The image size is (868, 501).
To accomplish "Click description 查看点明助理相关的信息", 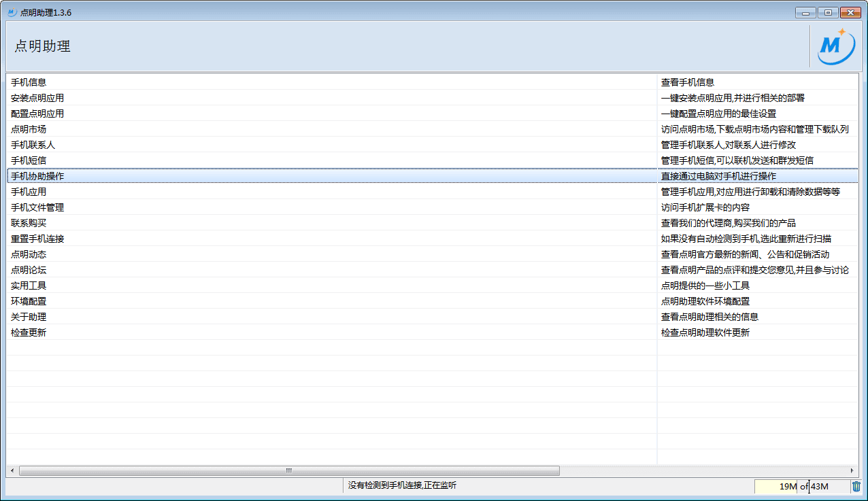I will click(x=710, y=317).
